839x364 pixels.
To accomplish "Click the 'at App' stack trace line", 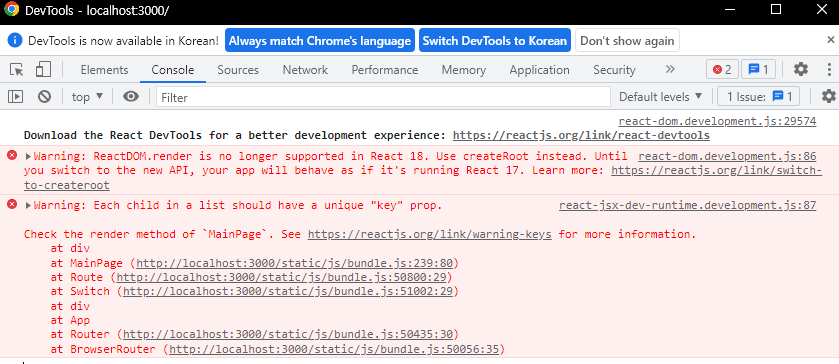I will click(x=70, y=320).
